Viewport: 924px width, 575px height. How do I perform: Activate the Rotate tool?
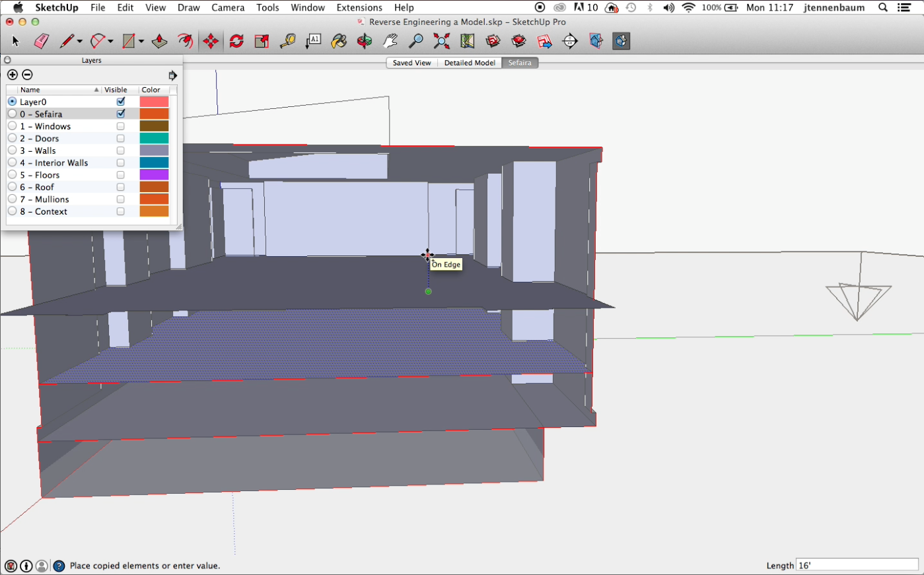tap(236, 42)
